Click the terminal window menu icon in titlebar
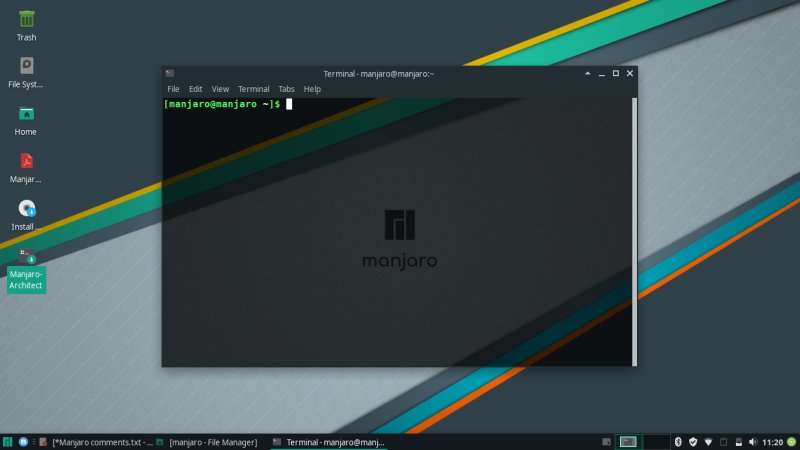The width and height of the screenshot is (800, 450). click(170, 73)
